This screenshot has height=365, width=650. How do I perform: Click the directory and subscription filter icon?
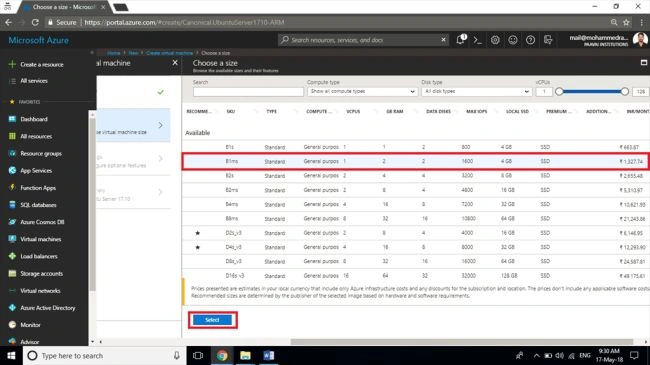pos(548,40)
